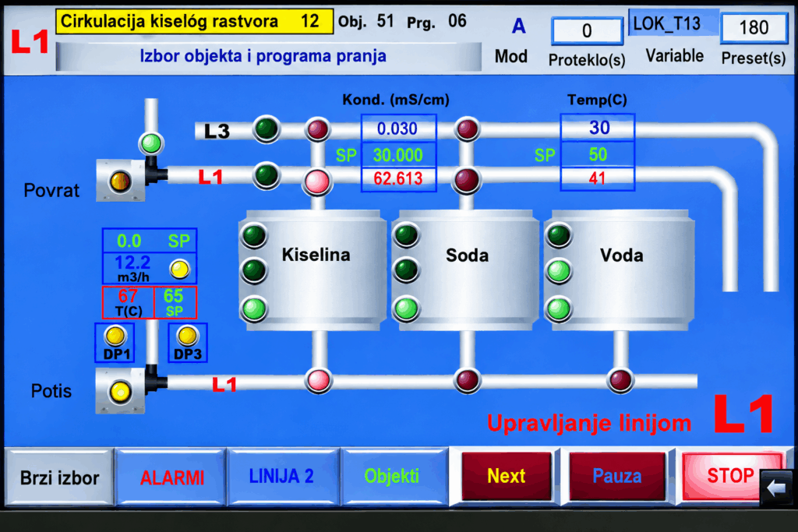Image resolution: width=798 pixels, height=532 pixels.
Task: Click the dark green lamp on the L1 return line
Action: pyautogui.click(x=267, y=176)
